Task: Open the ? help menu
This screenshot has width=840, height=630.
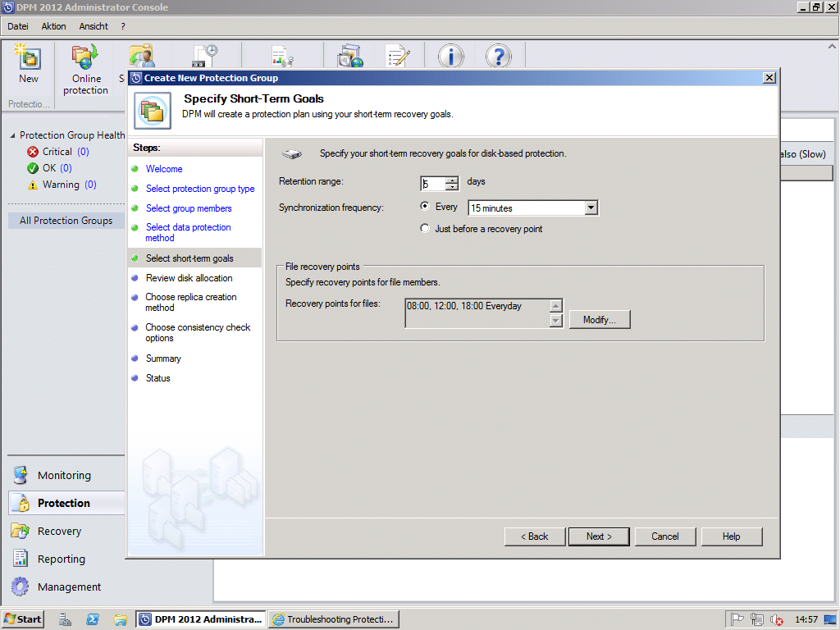Action: [x=123, y=26]
